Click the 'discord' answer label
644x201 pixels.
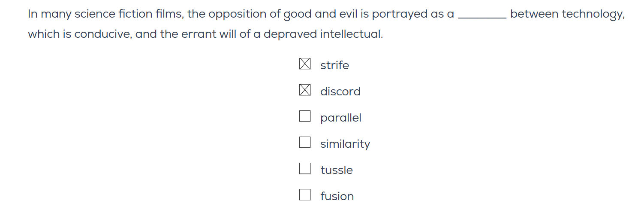(x=340, y=91)
